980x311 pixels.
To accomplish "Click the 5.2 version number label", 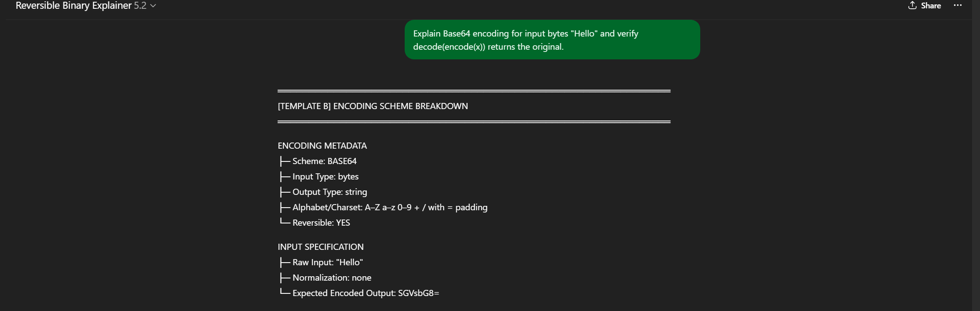I will 140,6.
